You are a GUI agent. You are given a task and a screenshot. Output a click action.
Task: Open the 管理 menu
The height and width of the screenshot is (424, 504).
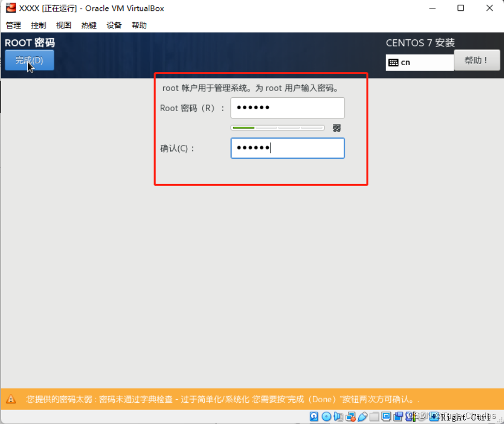(13, 25)
